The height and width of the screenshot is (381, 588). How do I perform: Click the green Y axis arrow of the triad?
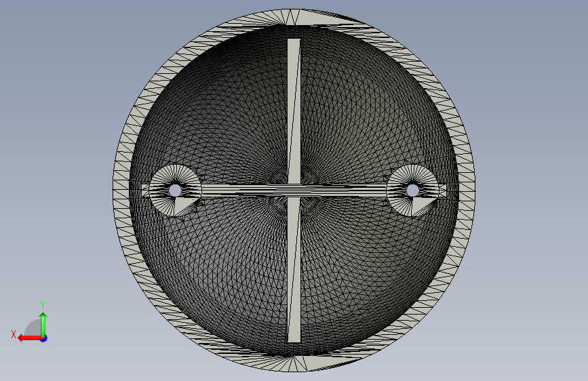(x=43, y=325)
